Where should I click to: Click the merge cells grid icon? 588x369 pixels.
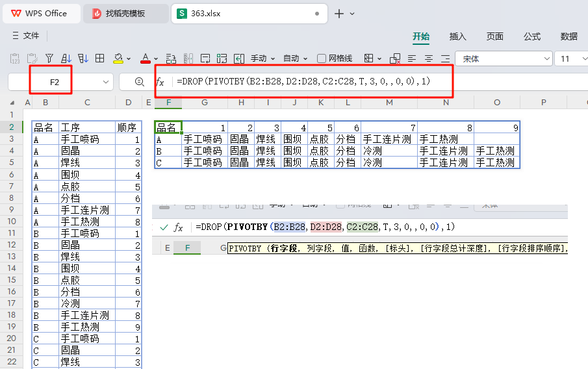222,58
